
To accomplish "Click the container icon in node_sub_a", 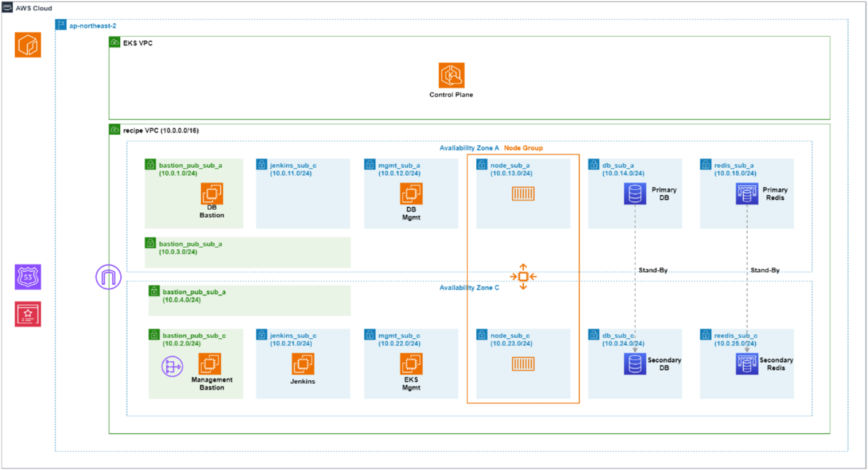I will (x=523, y=194).
